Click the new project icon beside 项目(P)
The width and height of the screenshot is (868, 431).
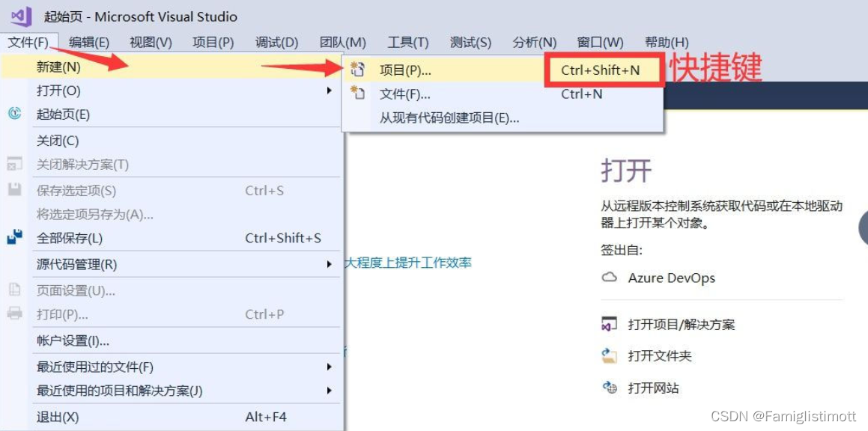tap(358, 70)
